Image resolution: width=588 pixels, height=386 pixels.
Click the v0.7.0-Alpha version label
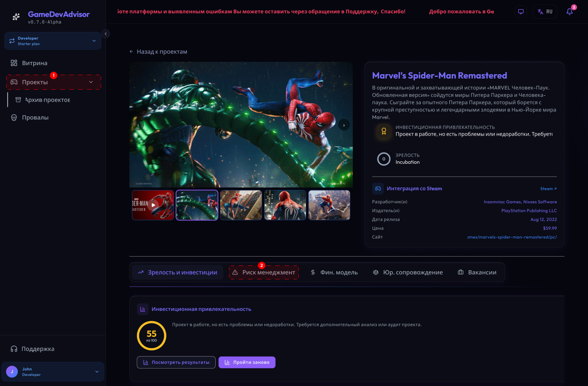pos(45,22)
